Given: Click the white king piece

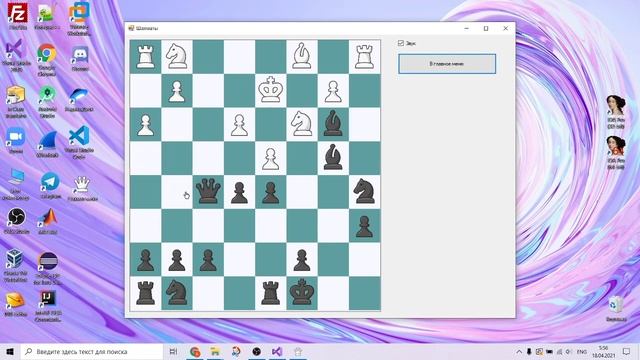Looking at the screenshot, I should [270, 90].
